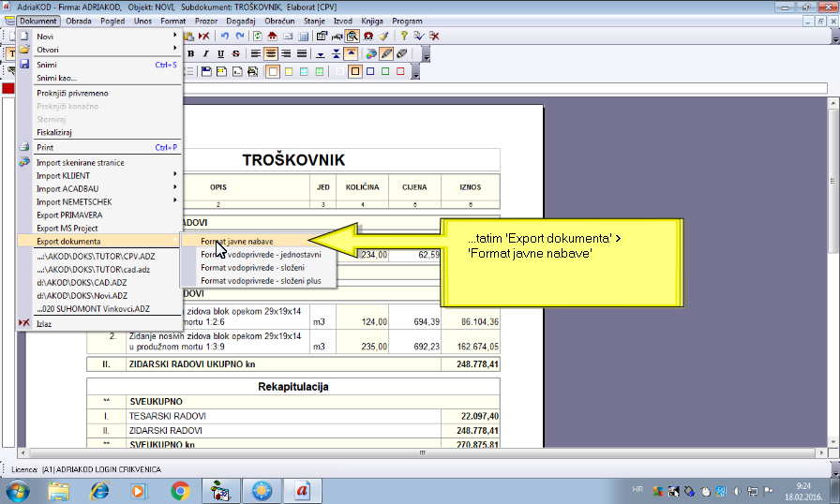
Task: Toggle underline formatting
Action: 220,53
